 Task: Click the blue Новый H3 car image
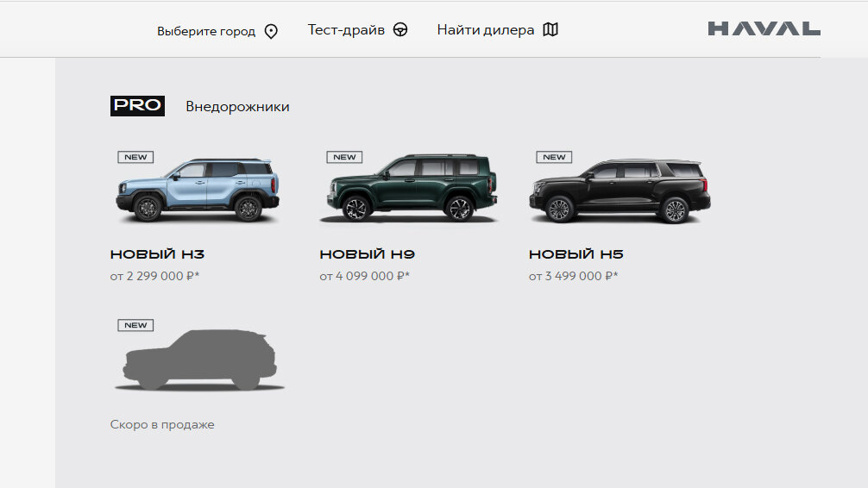(x=198, y=190)
